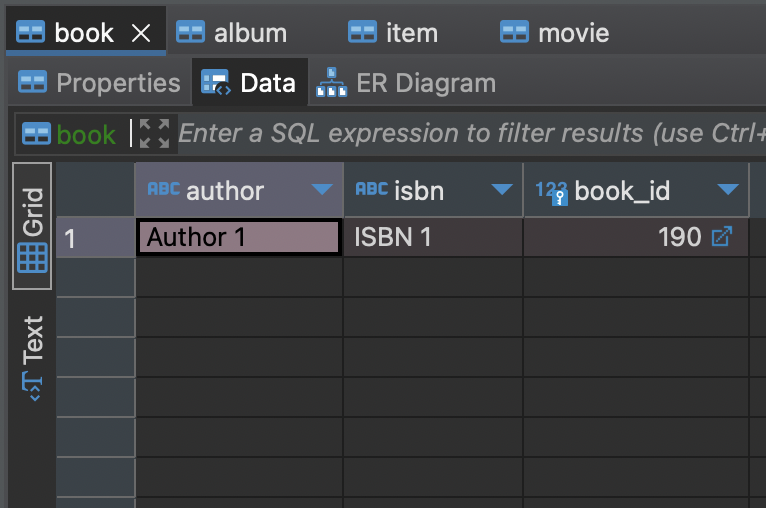Select the Author 1 cell
Image resolution: width=766 pixels, height=508 pixels.
pyautogui.click(x=239, y=237)
